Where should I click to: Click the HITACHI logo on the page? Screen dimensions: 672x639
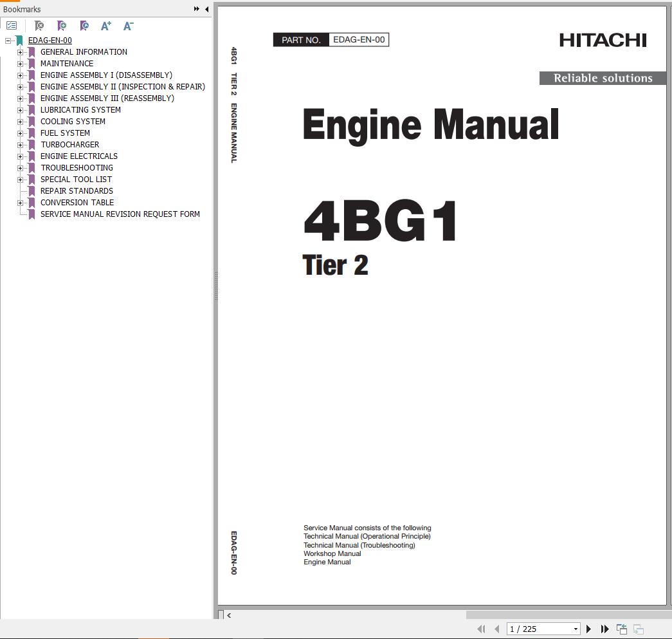tap(603, 41)
